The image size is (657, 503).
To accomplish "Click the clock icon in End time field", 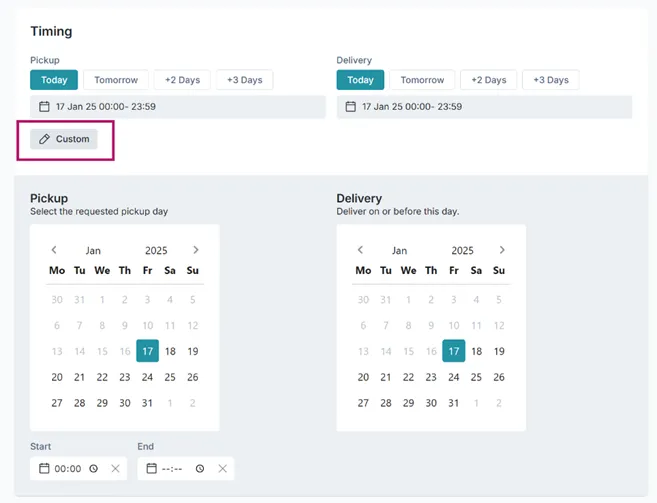I will (x=200, y=469).
